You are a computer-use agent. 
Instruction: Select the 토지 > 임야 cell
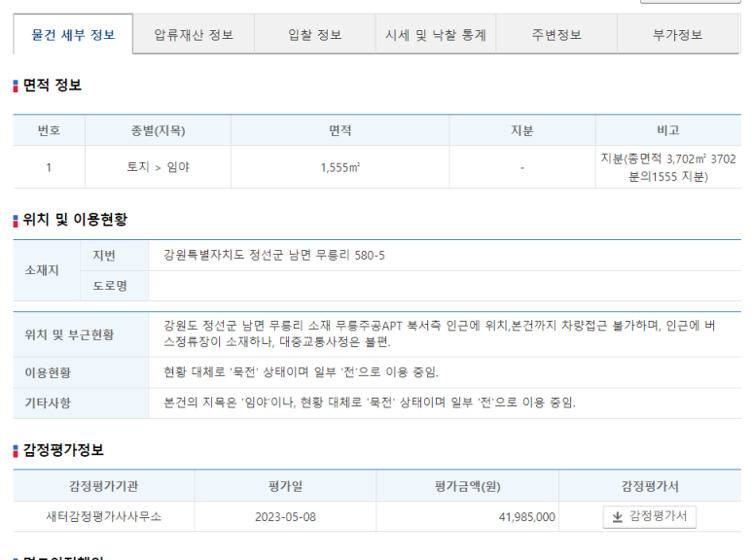158,167
